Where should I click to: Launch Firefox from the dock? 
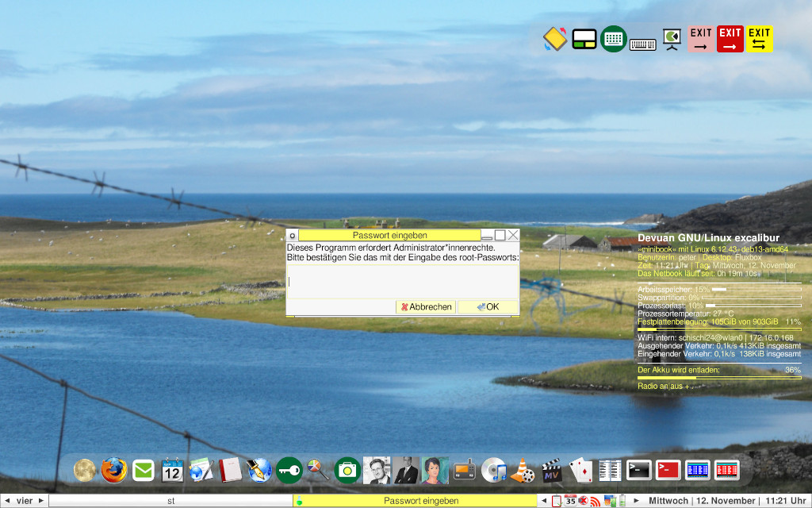click(113, 469)
